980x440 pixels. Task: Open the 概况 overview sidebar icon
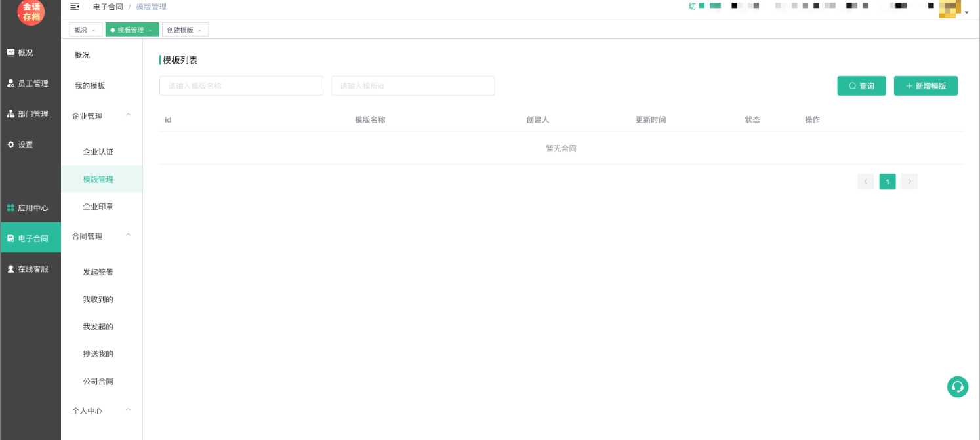[x=10, y=53]
